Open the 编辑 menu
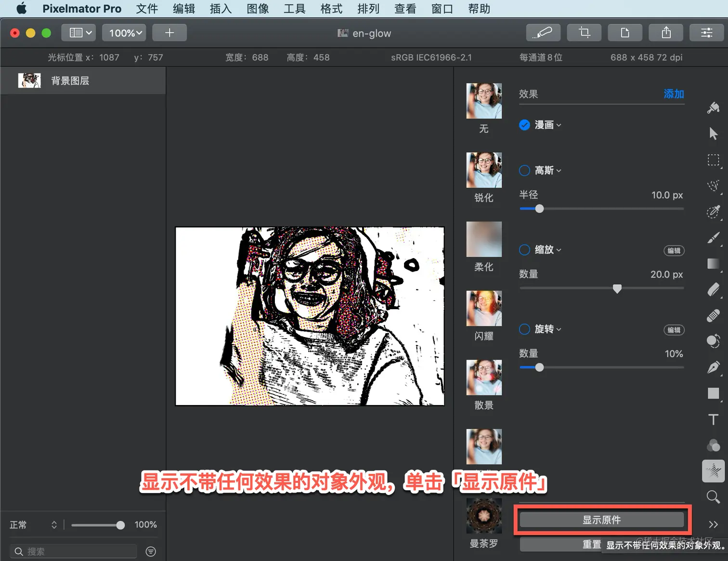Screen dimensions: 728x561 (184, 9)
